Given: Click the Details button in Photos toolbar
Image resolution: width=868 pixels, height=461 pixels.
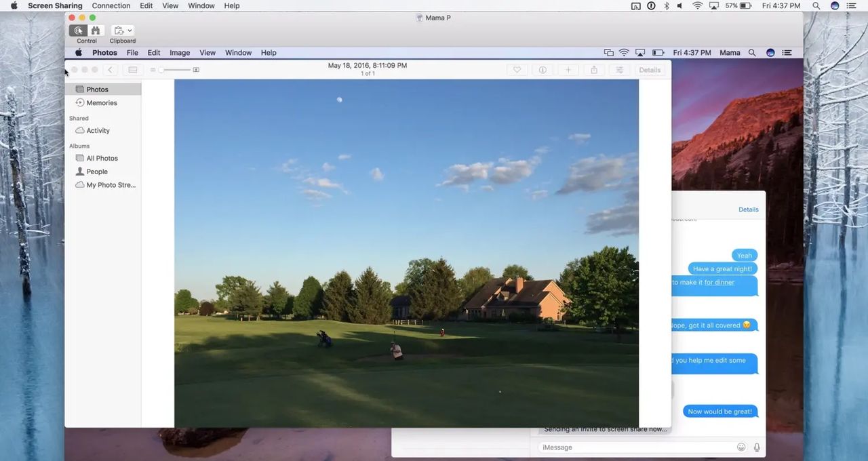Looking at the screenshot, I should tap(649, 70).
